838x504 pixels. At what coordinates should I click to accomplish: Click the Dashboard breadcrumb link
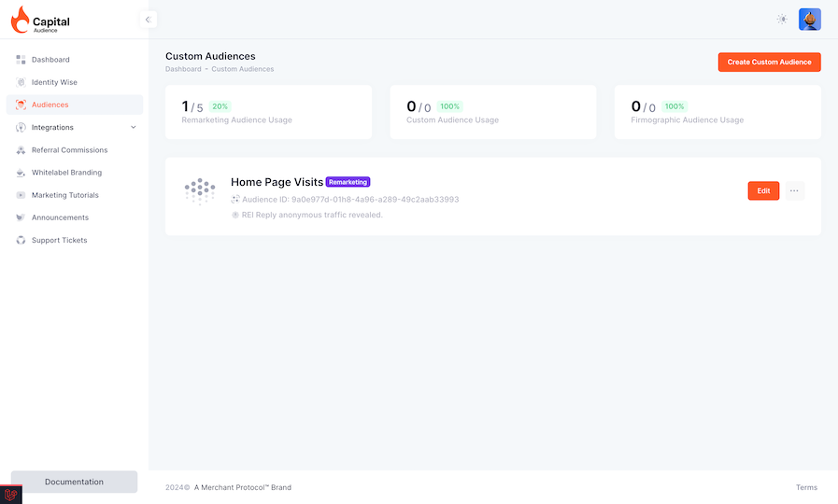coord(183,69)
